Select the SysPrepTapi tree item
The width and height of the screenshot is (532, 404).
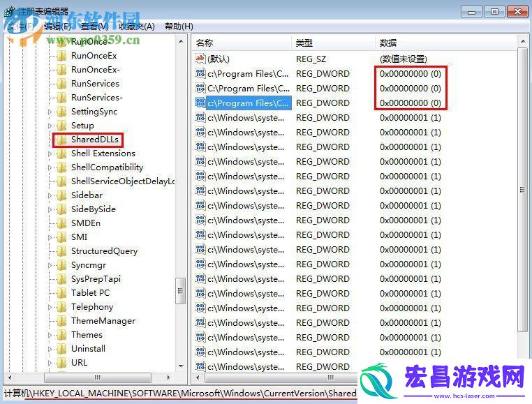click(96, 279)
